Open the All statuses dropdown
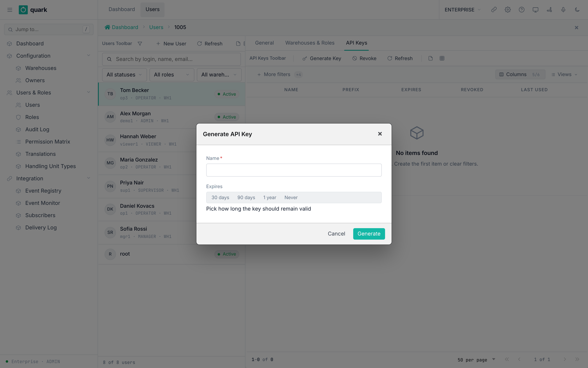Screen dimensions: 588x368 pos(124,75)
